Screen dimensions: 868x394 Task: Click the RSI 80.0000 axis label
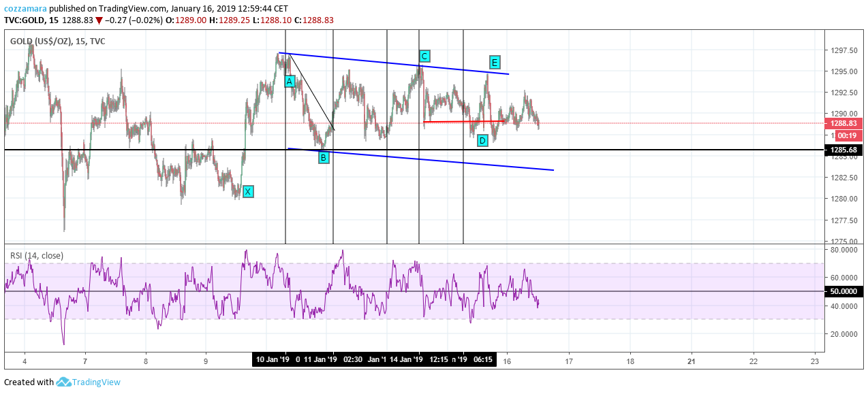(845, 250)
